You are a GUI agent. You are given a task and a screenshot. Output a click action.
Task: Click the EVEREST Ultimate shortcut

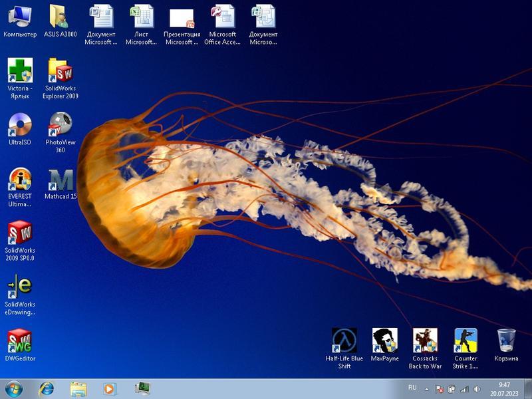20,180
